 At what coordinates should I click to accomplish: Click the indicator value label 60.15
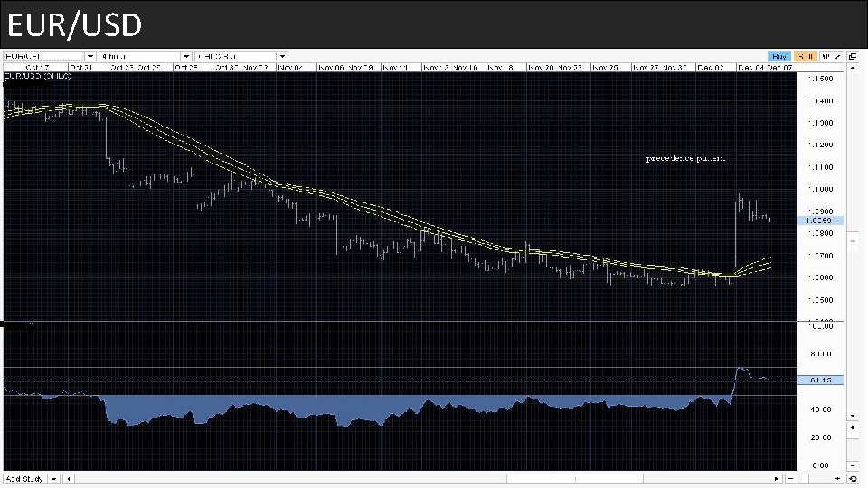click(820, 380)
